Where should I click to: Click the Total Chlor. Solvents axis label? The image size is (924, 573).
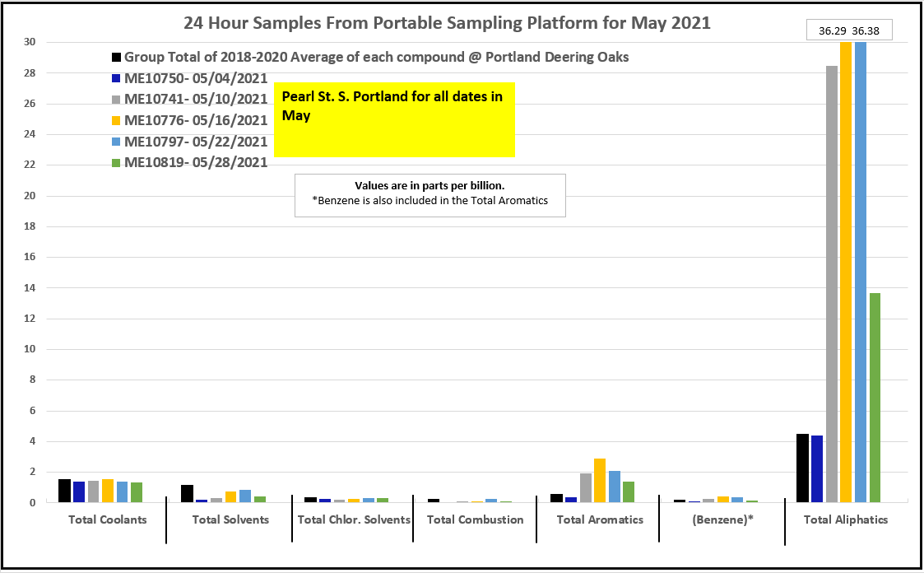click(354, 519)
